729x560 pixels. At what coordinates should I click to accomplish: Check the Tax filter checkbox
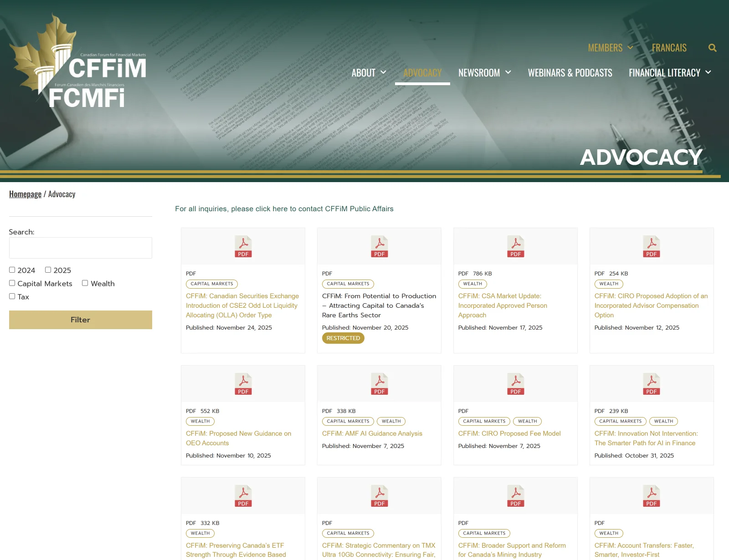coord(12,296)
